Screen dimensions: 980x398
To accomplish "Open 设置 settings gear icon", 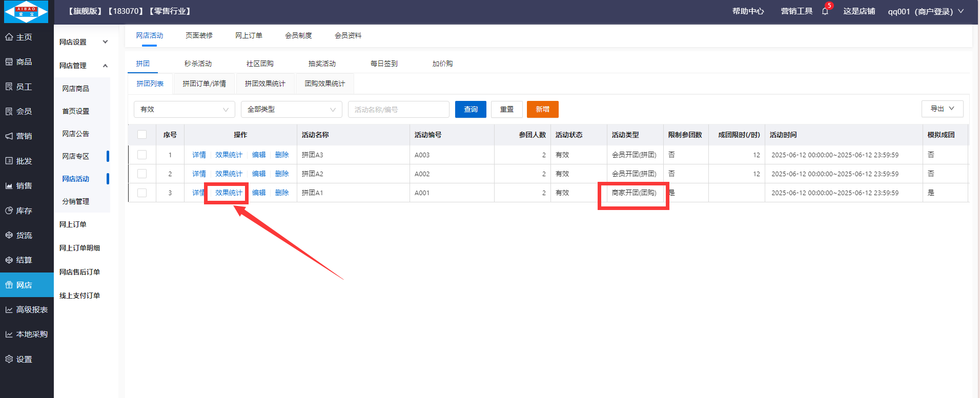I will (9, 359).
